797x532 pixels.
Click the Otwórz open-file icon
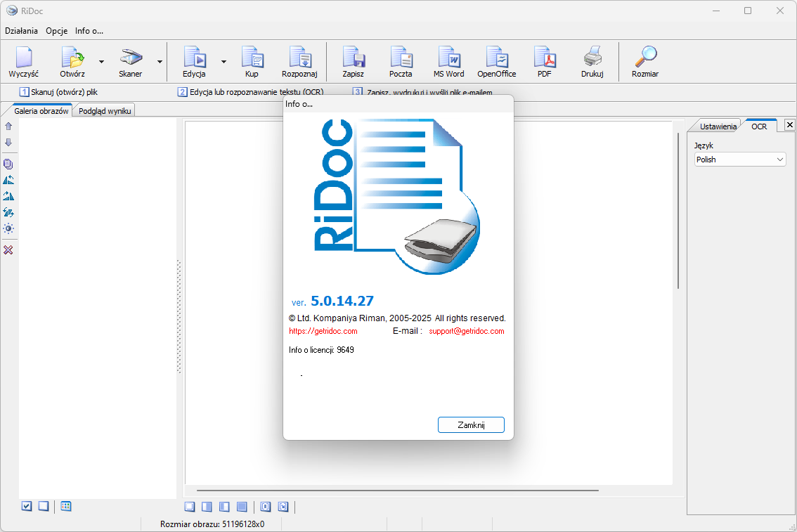pyautogui.click(x=72, y=57)
